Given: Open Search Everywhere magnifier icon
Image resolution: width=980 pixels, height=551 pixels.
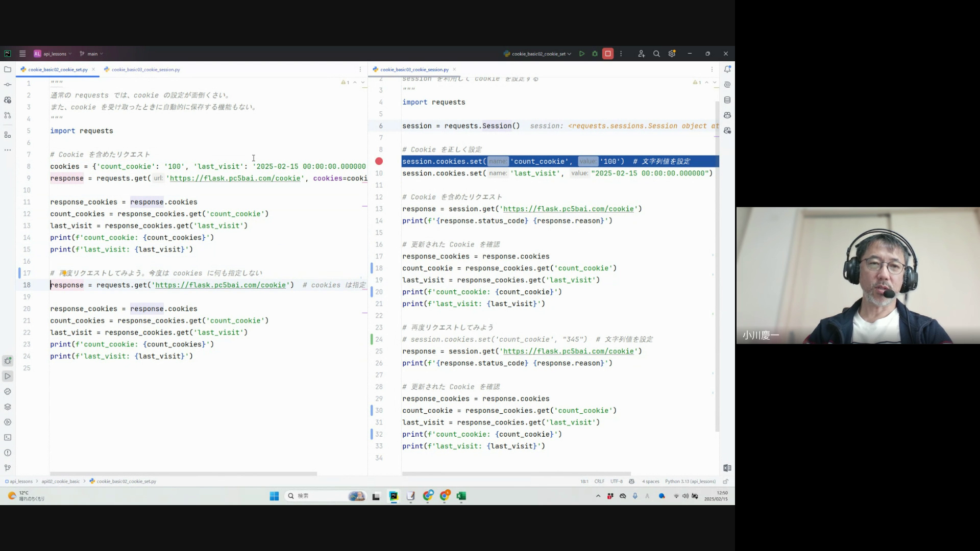Looking at the screenshot, I should [x=656, y=54].
